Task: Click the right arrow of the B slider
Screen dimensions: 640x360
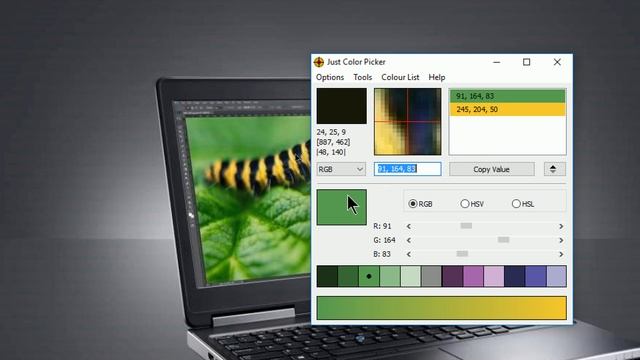Action: click(561, 254)
